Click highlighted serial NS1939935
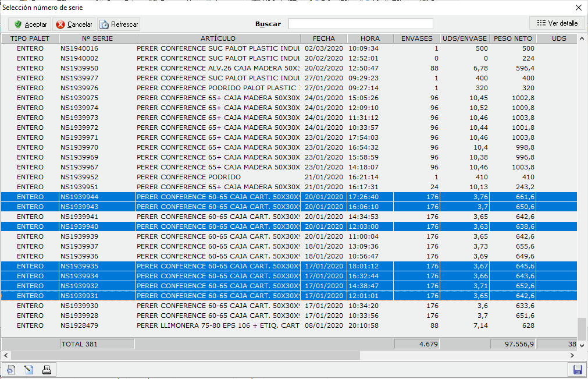Image resolution: width=588 pixels, height=379 pixels. pos(79,266)
